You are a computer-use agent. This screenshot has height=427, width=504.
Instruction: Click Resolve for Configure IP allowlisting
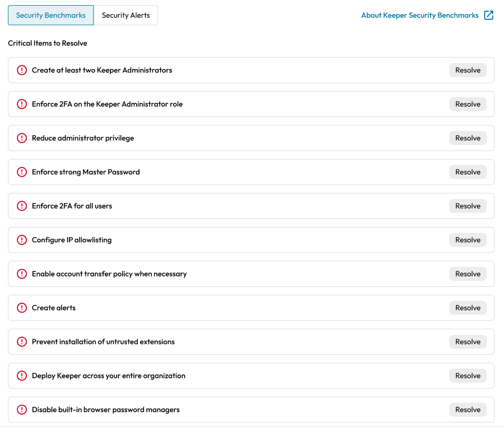(x=468, y=240)
